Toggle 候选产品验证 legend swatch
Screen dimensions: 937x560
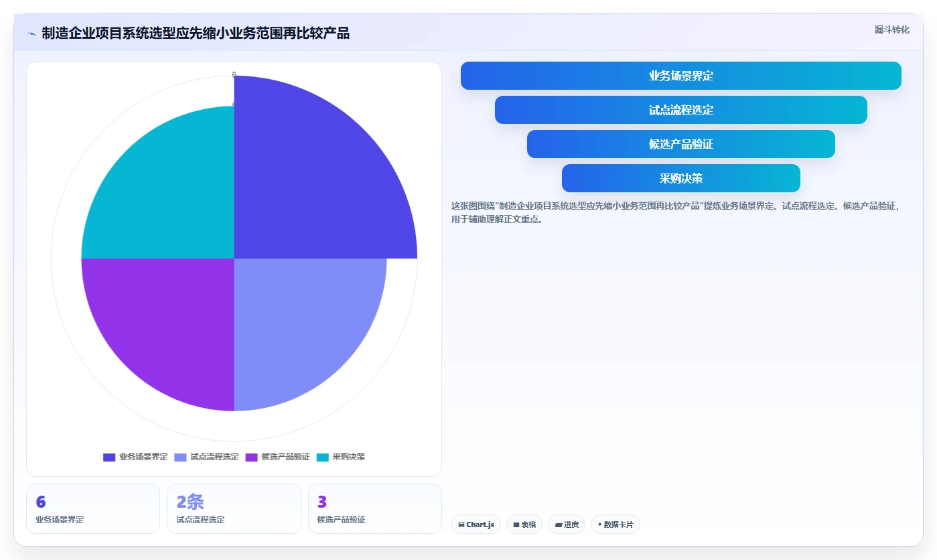tap(251, 457)
